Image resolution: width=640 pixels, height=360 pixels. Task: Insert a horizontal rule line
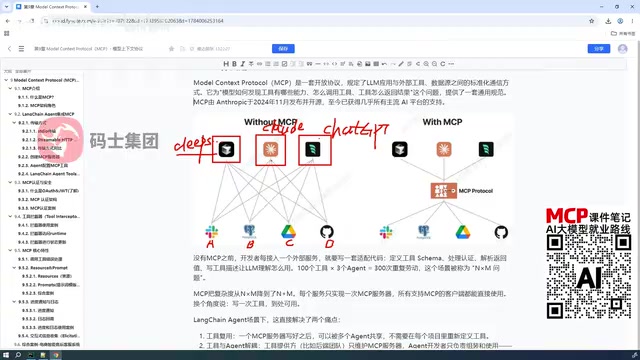[318, 64]
